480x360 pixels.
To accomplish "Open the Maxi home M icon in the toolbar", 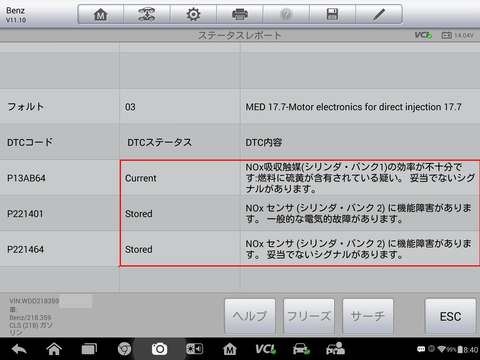I will point(101,14).
